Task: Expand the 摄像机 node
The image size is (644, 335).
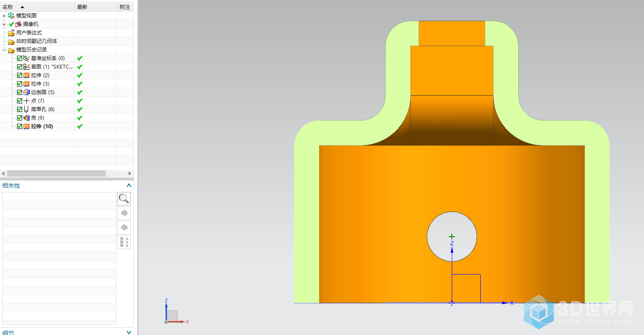Action: pos(4,24)
